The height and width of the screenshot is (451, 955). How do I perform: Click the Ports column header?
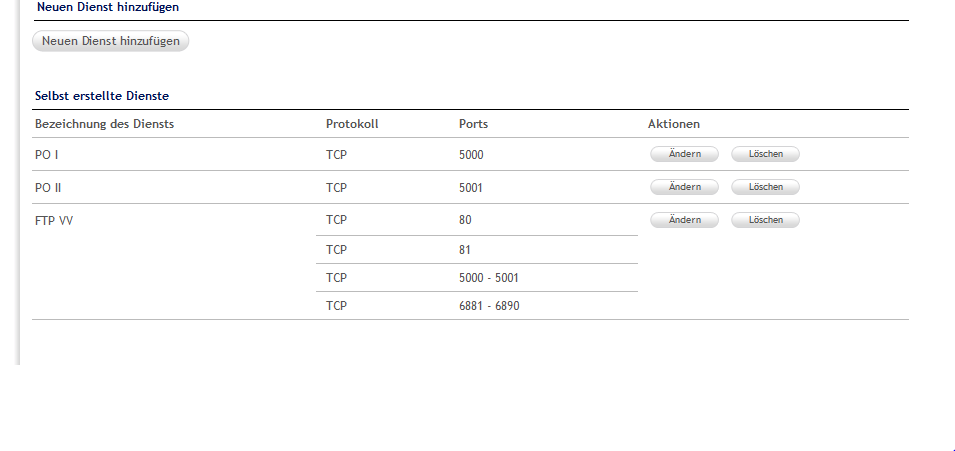(473, 124)
